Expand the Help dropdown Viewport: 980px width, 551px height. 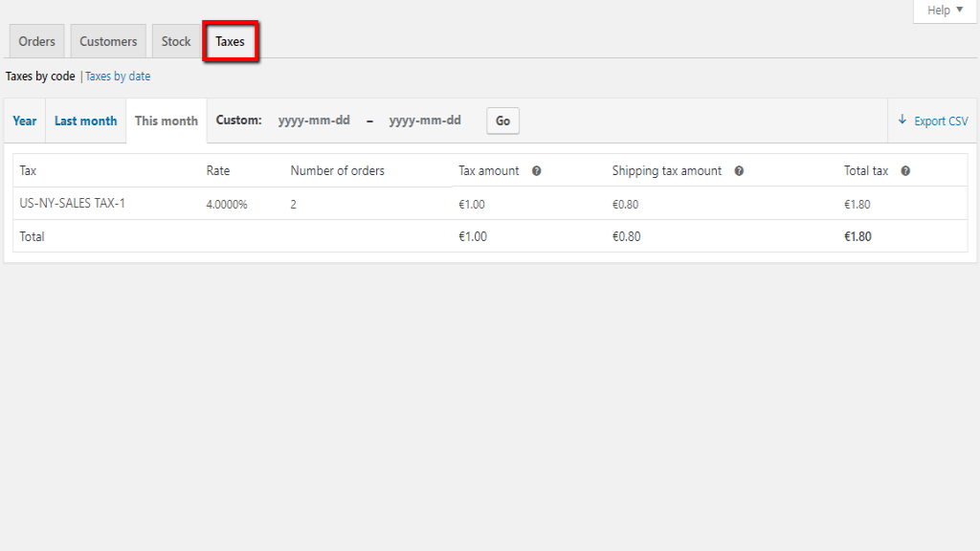945,10
